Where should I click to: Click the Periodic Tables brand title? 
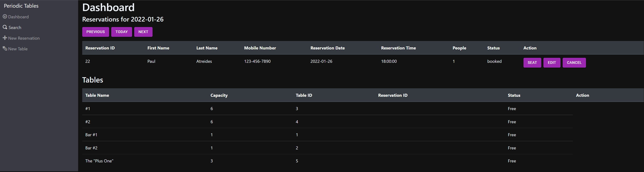[x=21, y=6]
